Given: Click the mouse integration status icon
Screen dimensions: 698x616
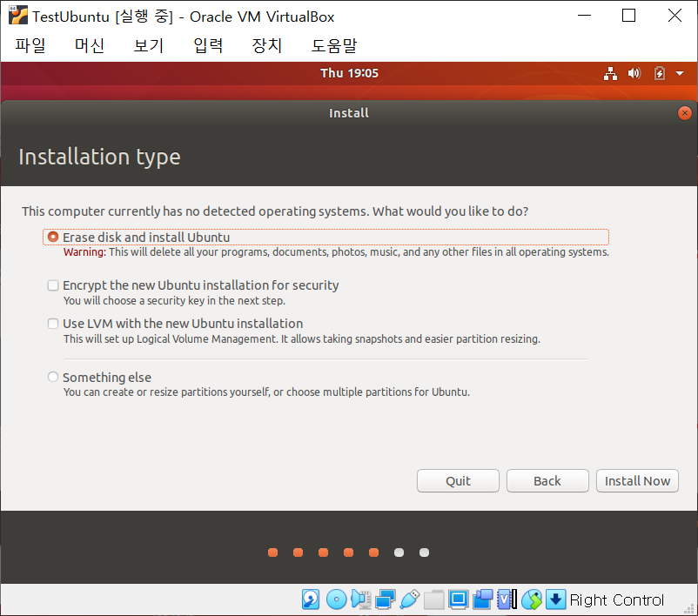Looking at the screenshot, I should coord(532,599).
